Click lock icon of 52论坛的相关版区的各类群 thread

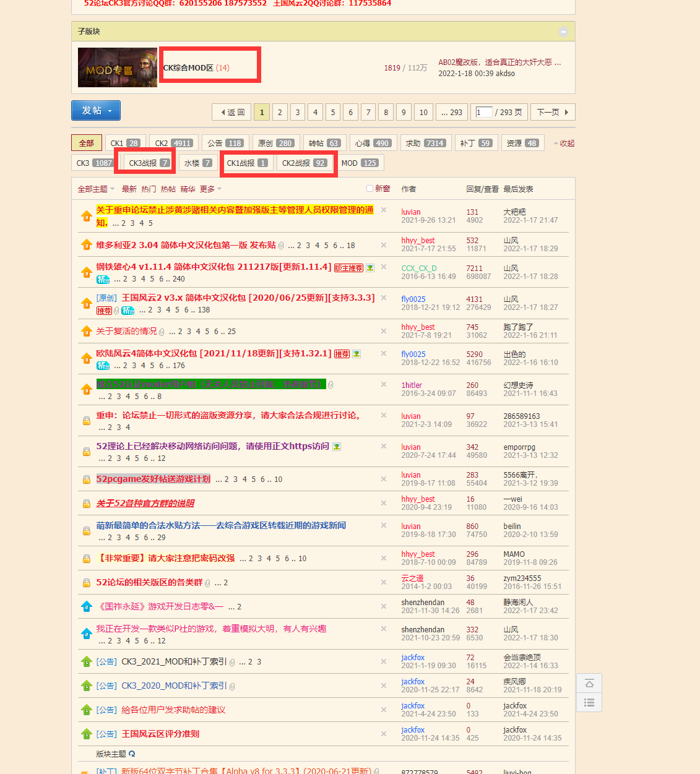coord(87,583)
